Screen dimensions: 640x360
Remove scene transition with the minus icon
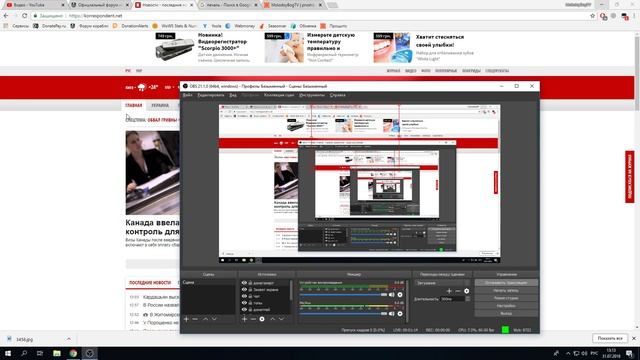click(458, 291)
